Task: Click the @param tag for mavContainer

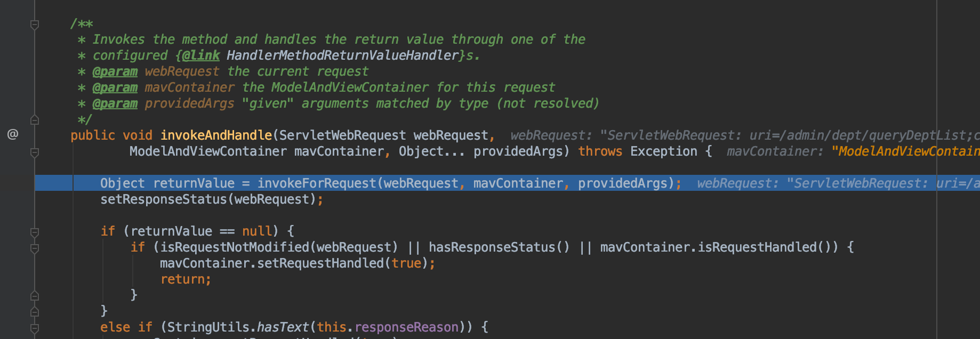Action: (115, 87)
